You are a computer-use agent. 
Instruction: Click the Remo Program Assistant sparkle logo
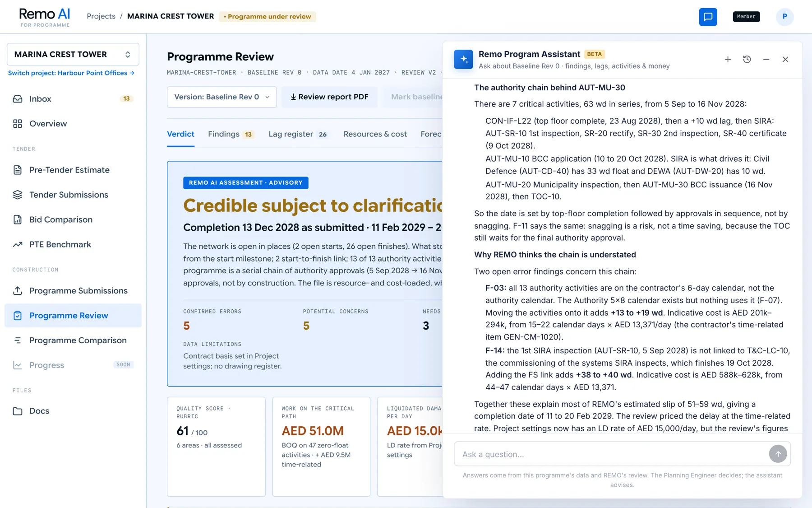(x=463, y=59)
